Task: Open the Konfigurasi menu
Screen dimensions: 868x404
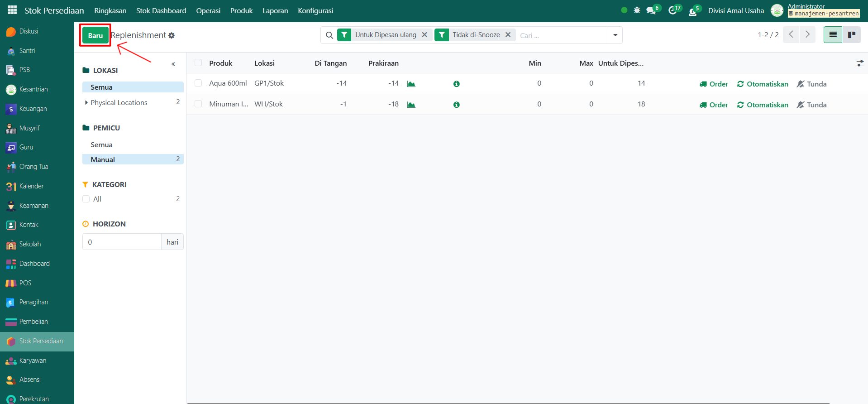Action: tap(315, 10)
